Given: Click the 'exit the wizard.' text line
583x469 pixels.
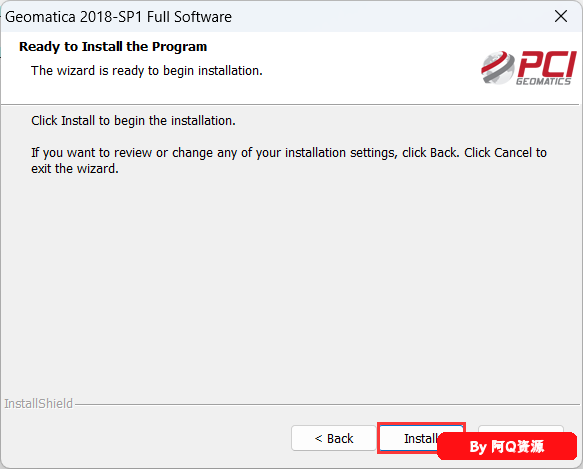Looking at the screenshot, I should [75, 169].
